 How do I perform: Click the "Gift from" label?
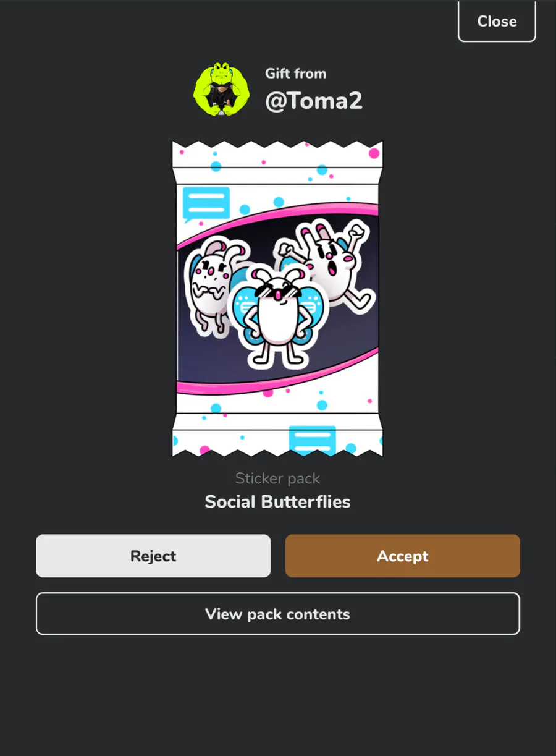pos(296,74)
